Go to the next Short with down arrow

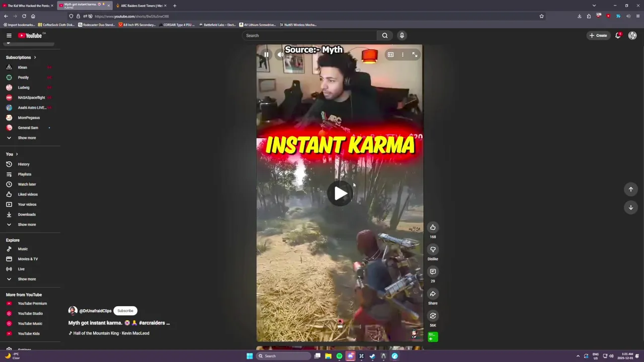point(630,207)
